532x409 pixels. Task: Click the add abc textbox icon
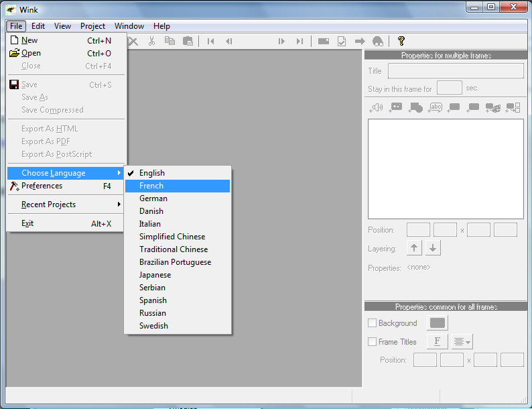[435, 107]
